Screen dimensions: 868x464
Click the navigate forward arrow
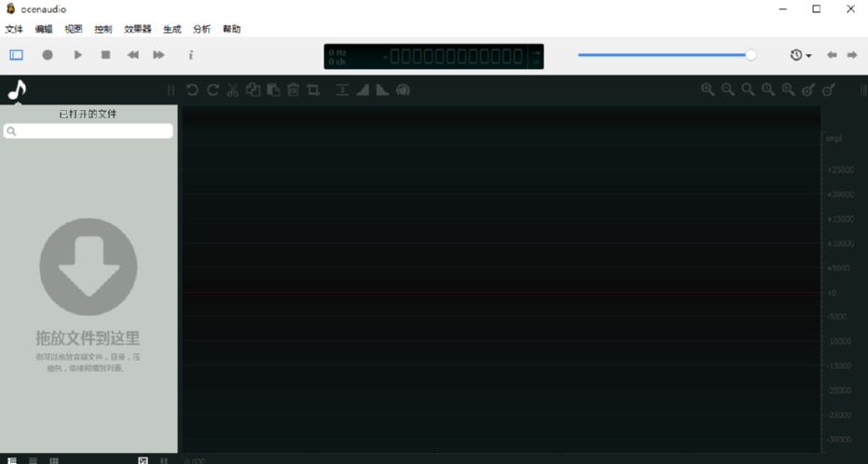click(x=852, y=55)
